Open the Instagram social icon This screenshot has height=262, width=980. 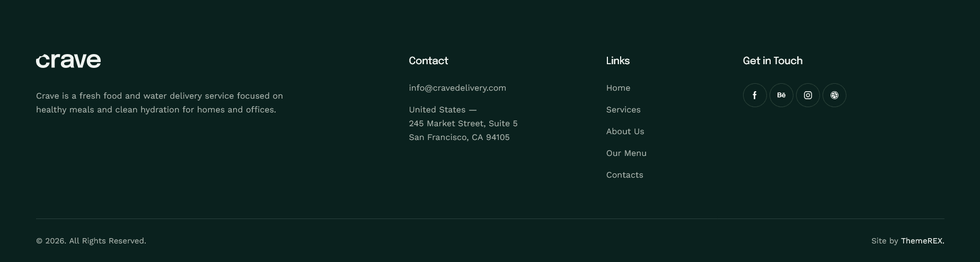808,95
